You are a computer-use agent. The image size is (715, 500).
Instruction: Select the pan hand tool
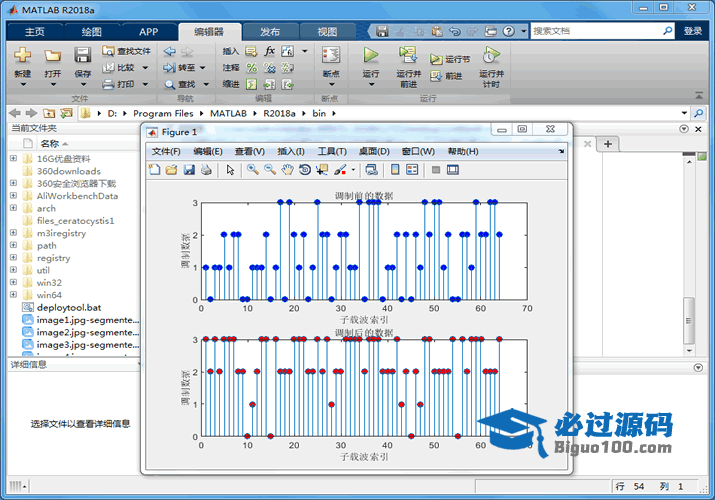[x=287, y=170]
